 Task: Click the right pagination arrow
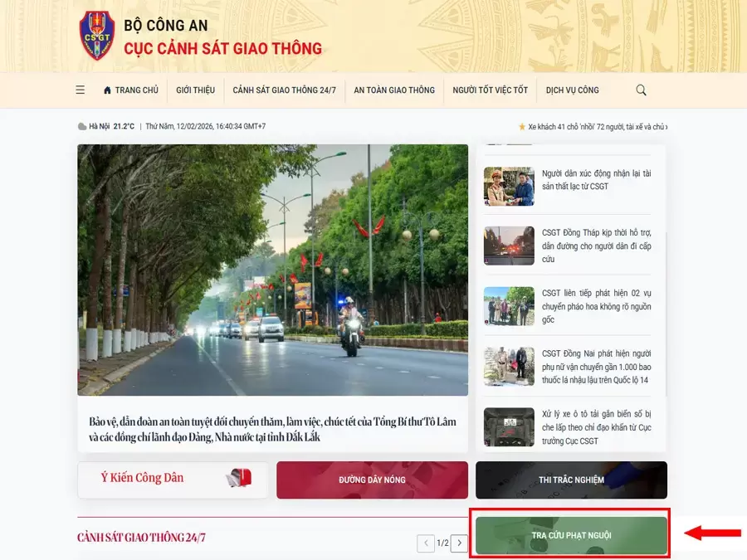(459, 543)
